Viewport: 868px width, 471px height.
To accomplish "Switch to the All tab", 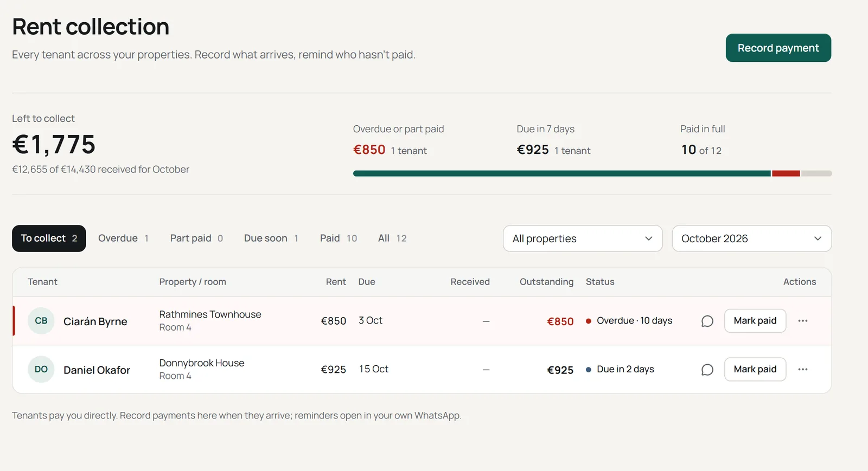I will click(392, 238).
